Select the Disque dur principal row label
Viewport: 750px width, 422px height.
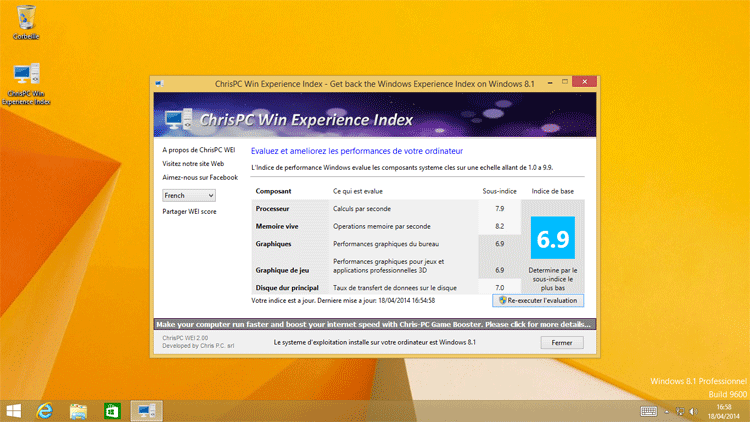click(287, 288)
